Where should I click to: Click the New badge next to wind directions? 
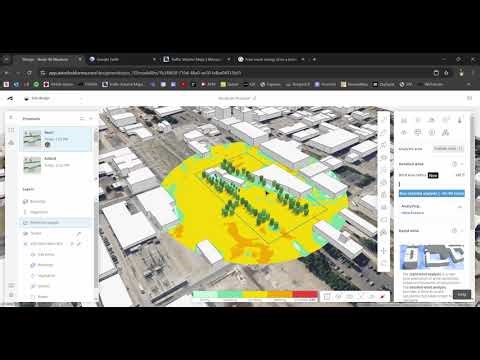[433, 175]
